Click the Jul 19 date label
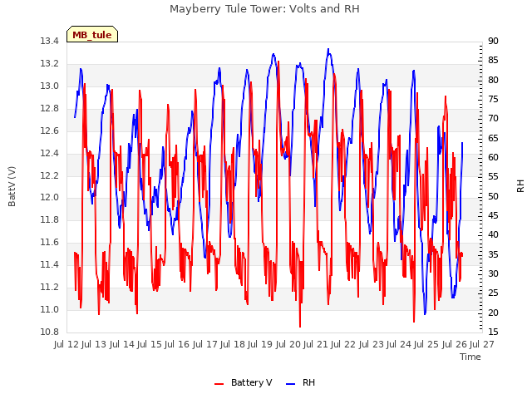The width and height of the screenshot is (532, 399). 260,345
